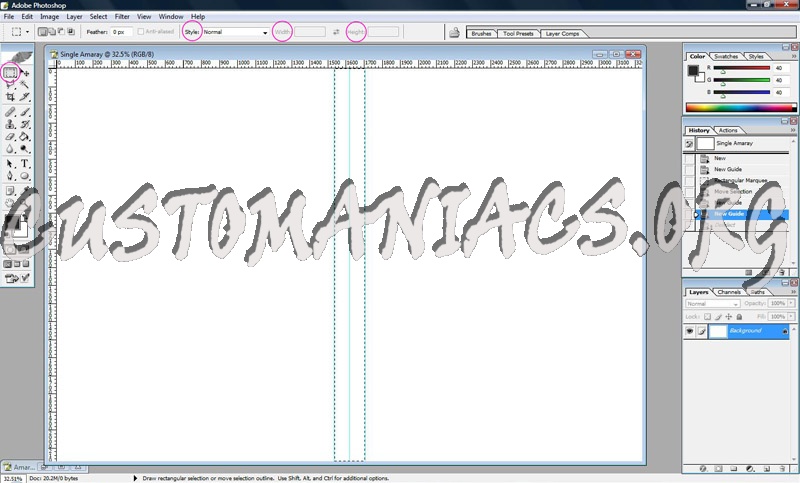
Task: Open the Brushes palette well tab
Action: (x=481, y=34)
